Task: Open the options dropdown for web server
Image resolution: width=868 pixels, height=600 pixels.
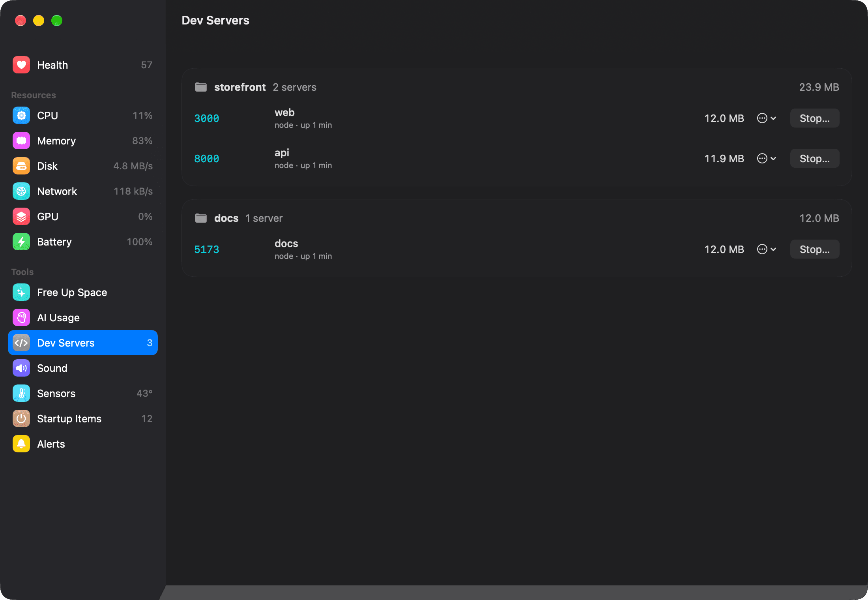Action: coord(767,118)
